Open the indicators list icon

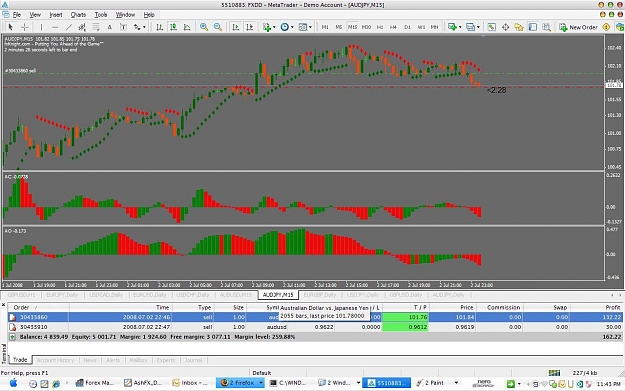267,27
